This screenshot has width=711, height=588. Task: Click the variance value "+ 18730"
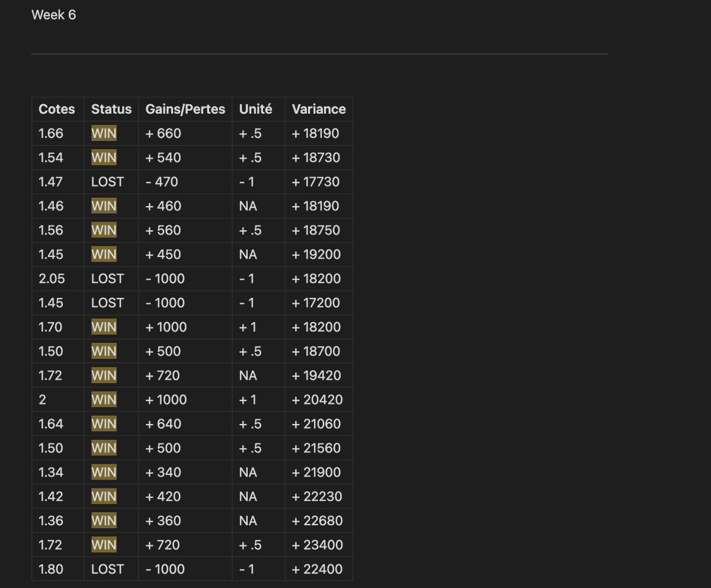(316, 158)
